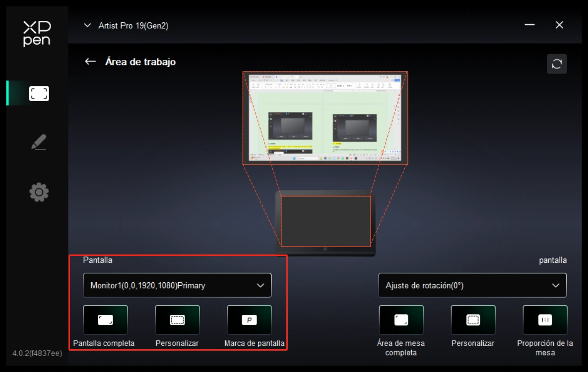Close the XPPen settings window

[x=559, y=25]
